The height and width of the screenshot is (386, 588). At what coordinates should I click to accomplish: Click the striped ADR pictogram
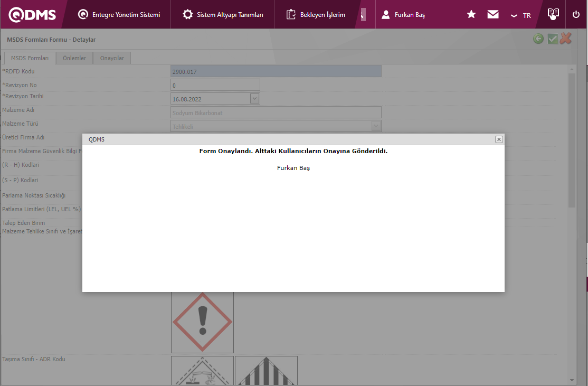pos(266,371)
